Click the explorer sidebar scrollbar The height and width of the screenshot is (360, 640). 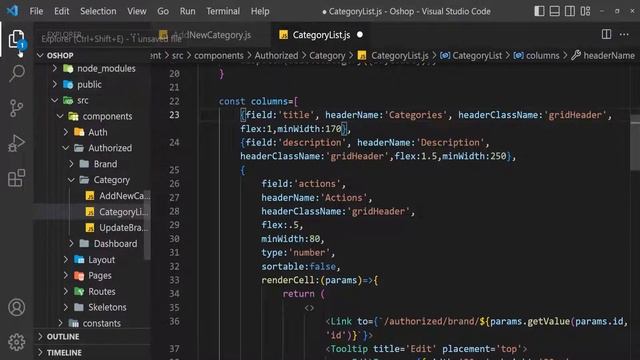(x=147, y=224)
